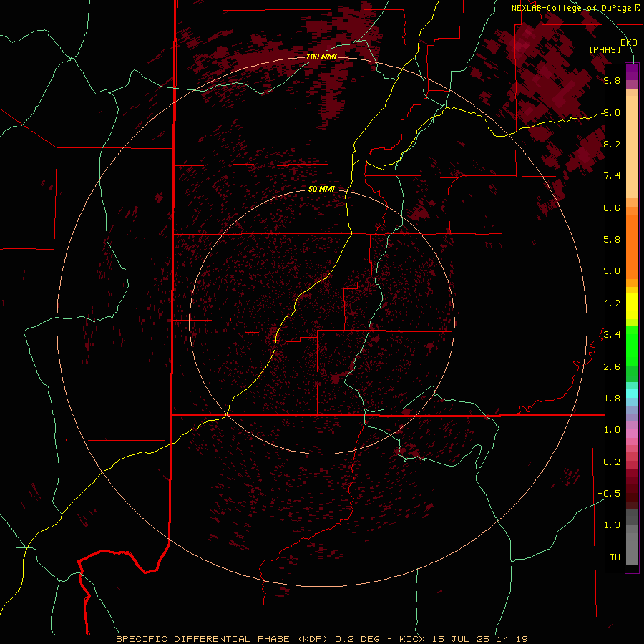644x644 pixels.
Task: Click the NEXLAB-College of DuPage credit text
Action: point(572,8)
